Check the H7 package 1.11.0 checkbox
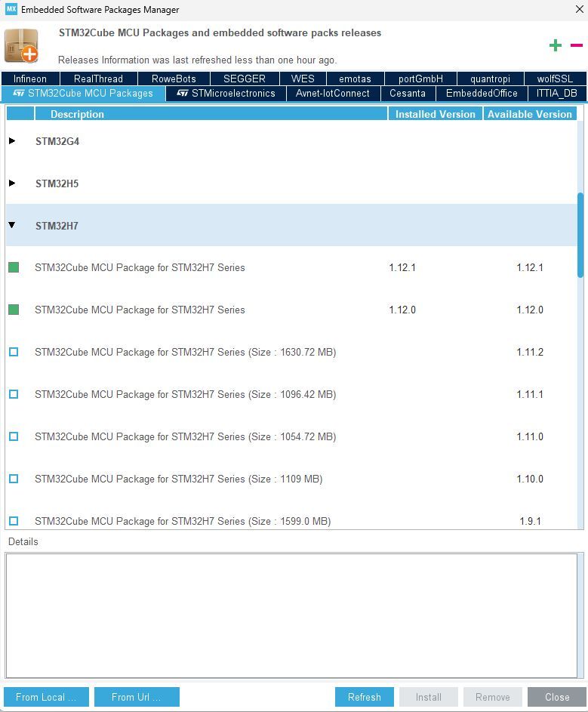This screenshot has width=588, height=712. pyautogui.click(x=14, y=436)
